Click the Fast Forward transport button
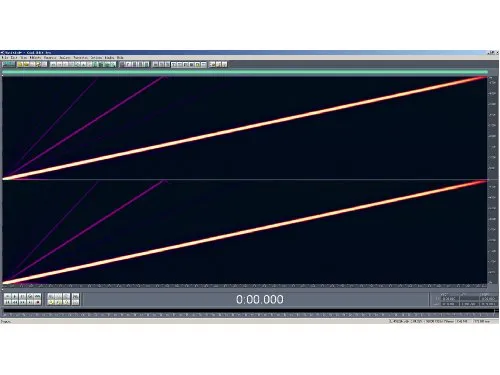This screenshot has height=375, width=500. click(22, 302)
